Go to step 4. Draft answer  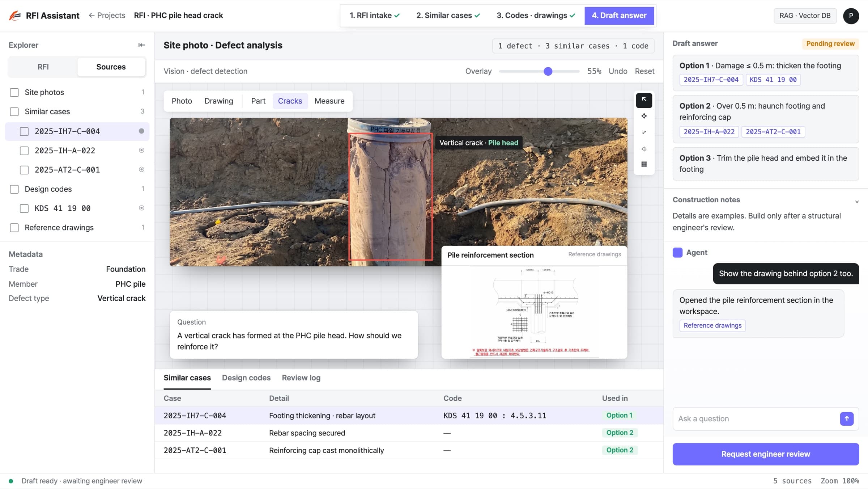point(619,16)
